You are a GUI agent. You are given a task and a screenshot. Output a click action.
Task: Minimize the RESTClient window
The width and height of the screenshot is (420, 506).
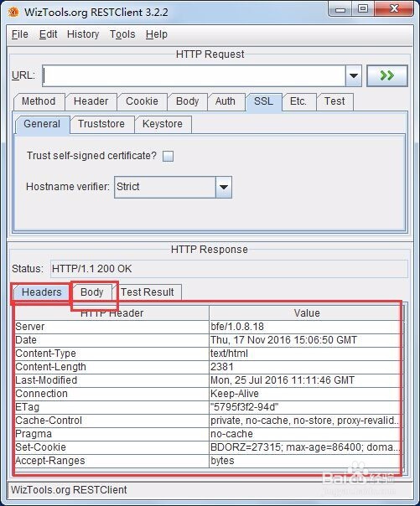point(340,8)
